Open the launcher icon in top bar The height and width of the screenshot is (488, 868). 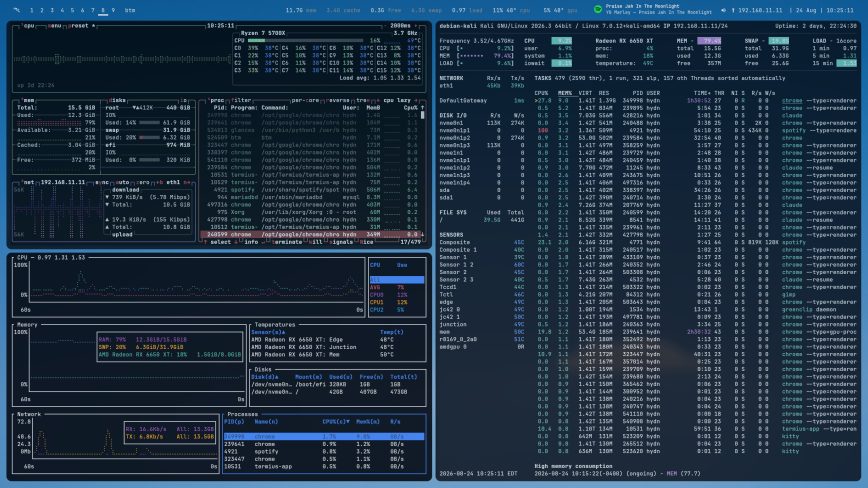(x=17, y=10)
